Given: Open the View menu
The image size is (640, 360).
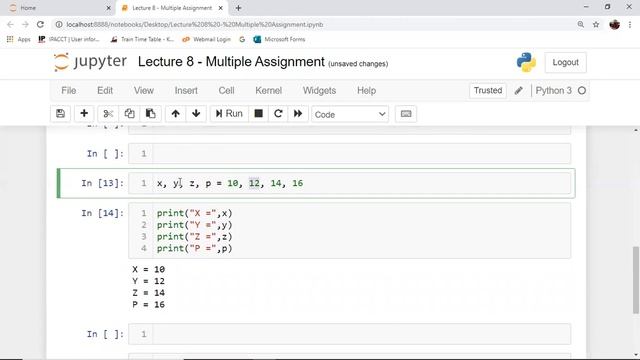Looking at the screenshot, I should coord(144,91).
